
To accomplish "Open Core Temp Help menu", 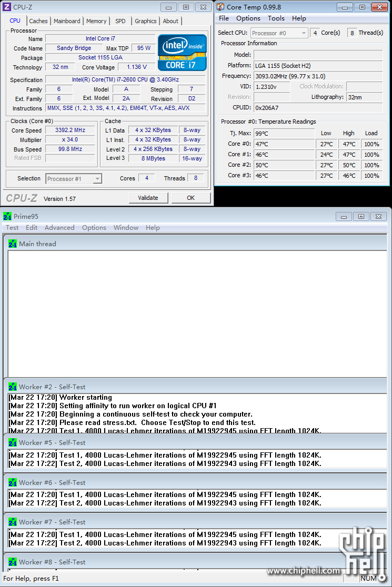I will pyautogui.click(x=299, y=18).
